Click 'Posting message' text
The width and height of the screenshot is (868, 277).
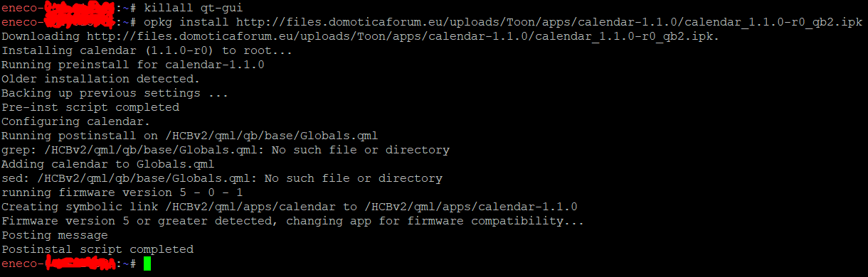click(x=54, y=235)
